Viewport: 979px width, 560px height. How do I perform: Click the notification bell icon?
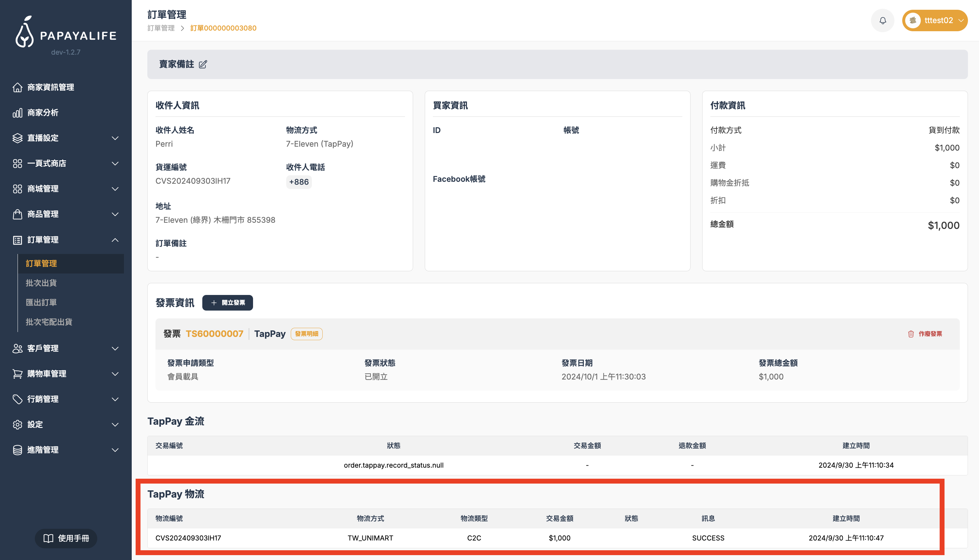pyautogui.click(x=882, y=20)
